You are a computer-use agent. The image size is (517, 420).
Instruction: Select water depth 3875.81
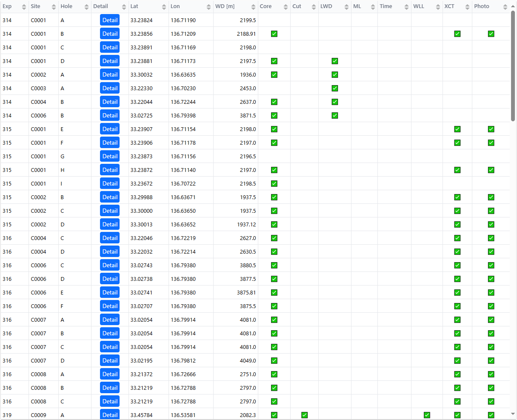[x=246, y=292]
